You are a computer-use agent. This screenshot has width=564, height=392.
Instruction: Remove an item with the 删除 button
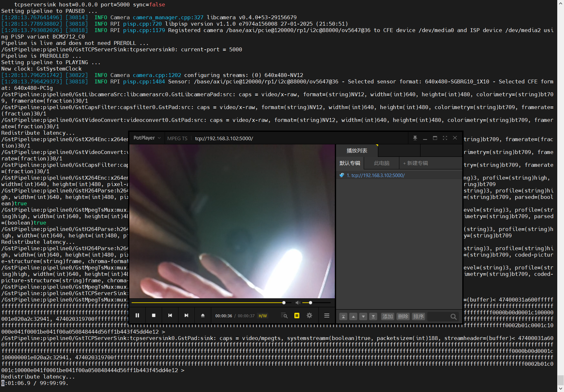403,316
